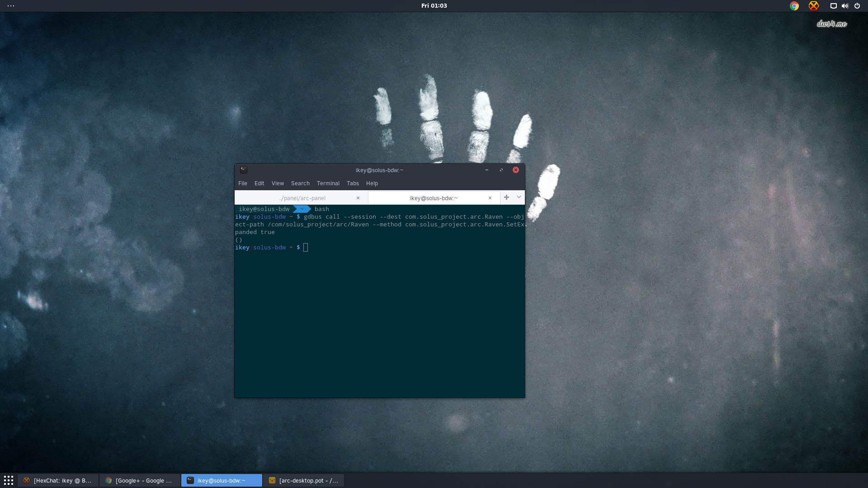Open the Edit menu

(x=259, y=183)
